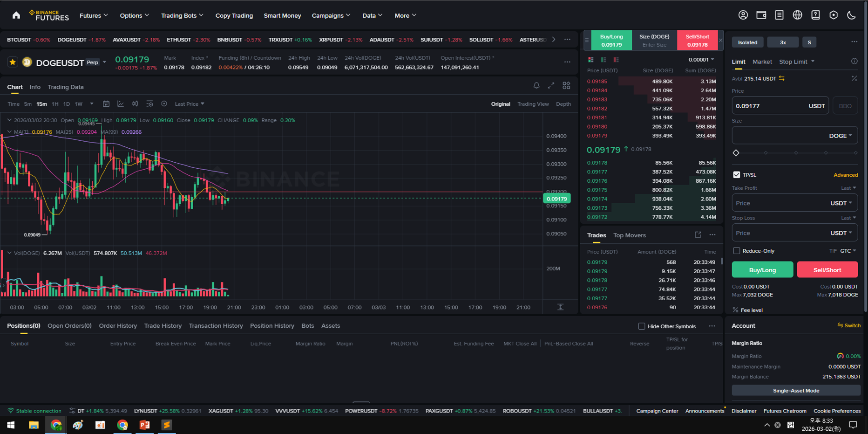
Task: Adjust leverage with the 3x button
Action: (x=783, y=42)
